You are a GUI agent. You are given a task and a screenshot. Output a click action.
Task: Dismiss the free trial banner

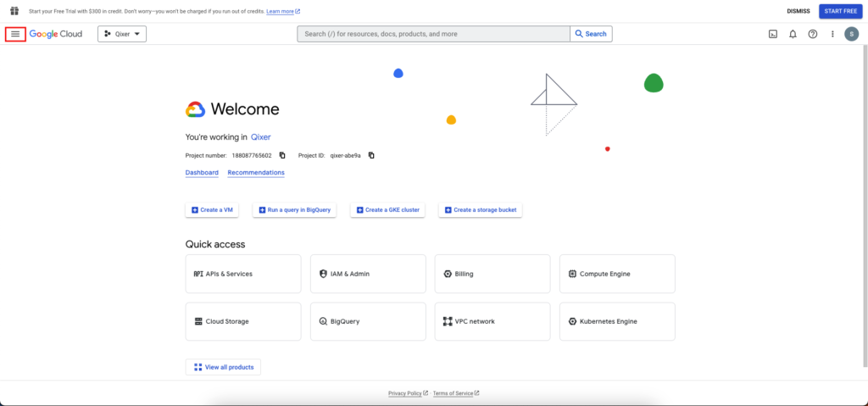pos(798,11)
